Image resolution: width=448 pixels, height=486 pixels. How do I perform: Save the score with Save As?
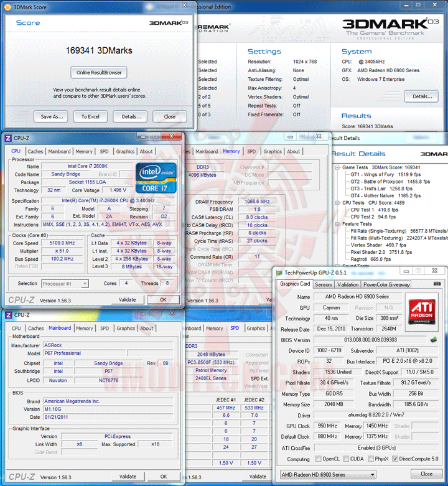pos(52,116)
